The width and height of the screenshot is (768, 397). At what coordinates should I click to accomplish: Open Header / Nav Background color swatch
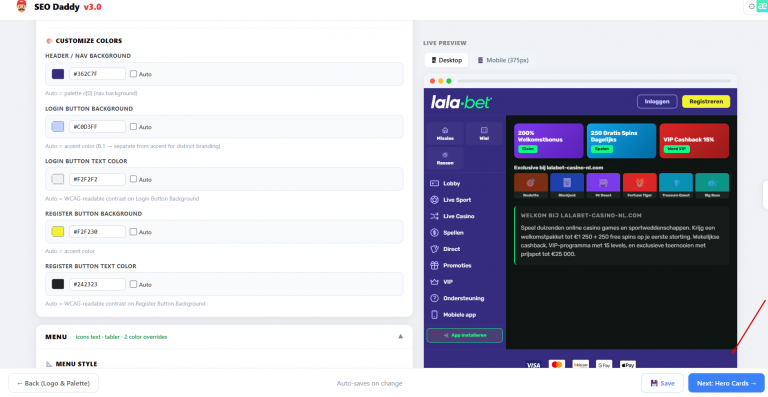[58, 74]
